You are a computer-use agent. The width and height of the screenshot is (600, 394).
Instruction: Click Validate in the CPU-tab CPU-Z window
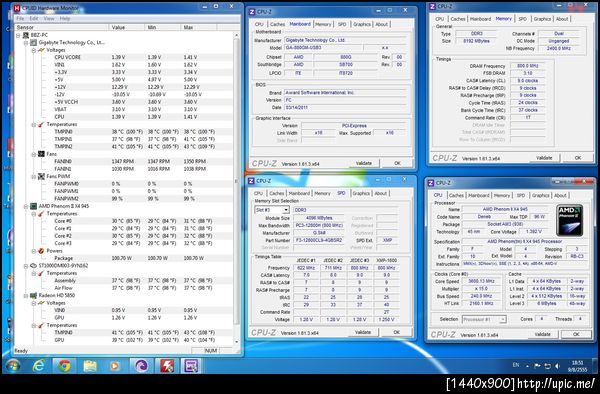click(x=542, y=334)
